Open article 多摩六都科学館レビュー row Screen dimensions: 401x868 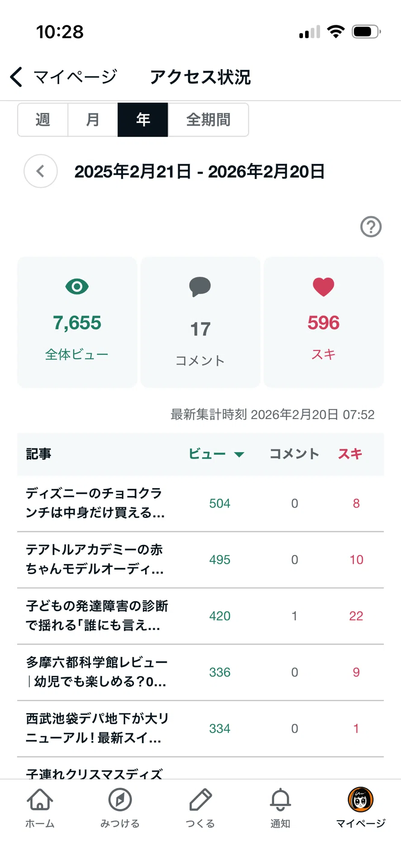click(x=200, y=672)
